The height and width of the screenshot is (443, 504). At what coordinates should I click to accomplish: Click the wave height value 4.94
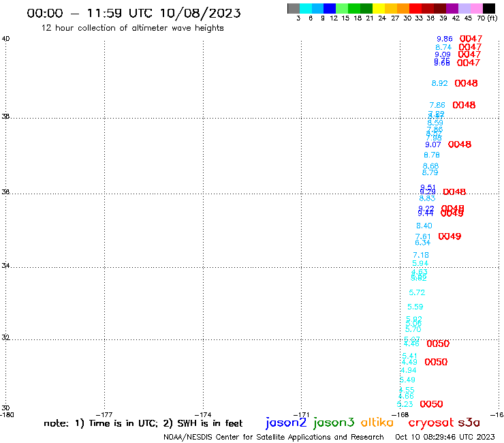[x=408, y=371]
